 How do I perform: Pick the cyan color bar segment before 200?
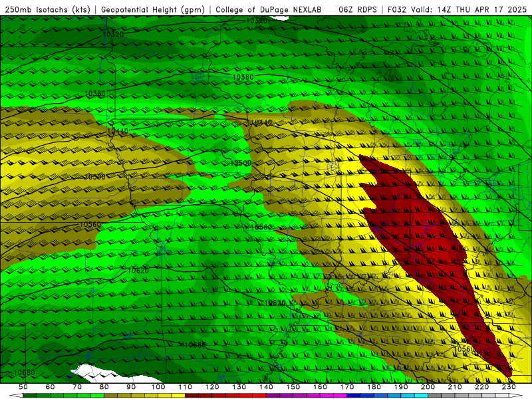click(x=422, y=396)
